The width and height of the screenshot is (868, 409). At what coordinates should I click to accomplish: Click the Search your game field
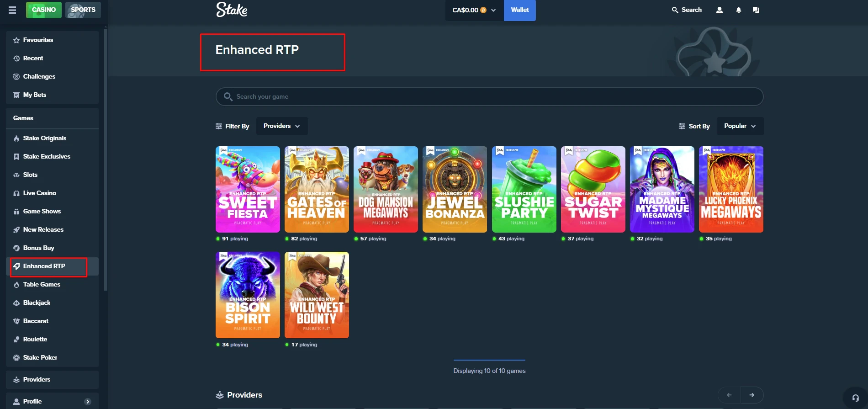(489, 97)
